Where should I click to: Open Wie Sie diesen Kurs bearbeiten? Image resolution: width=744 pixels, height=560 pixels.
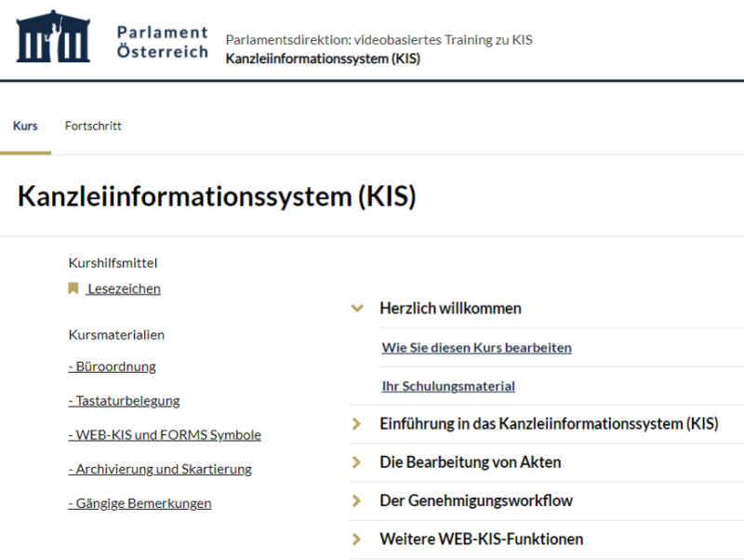(x=475, y=346)
